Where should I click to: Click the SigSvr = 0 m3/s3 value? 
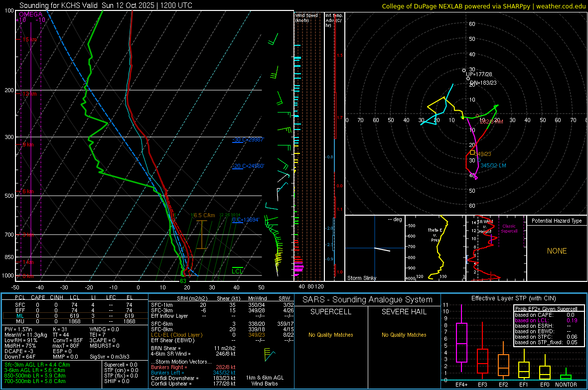tap(110, 357)
